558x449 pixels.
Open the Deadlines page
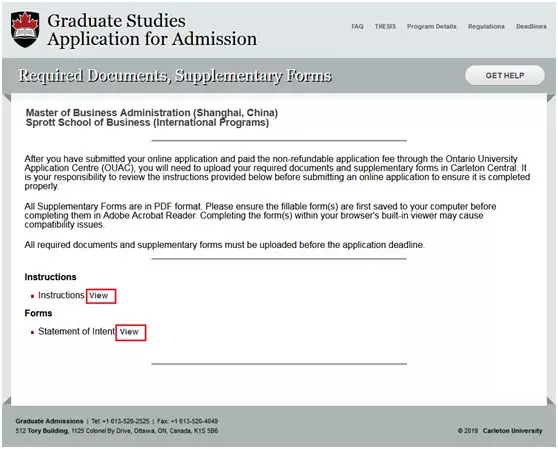click(531, 27)
